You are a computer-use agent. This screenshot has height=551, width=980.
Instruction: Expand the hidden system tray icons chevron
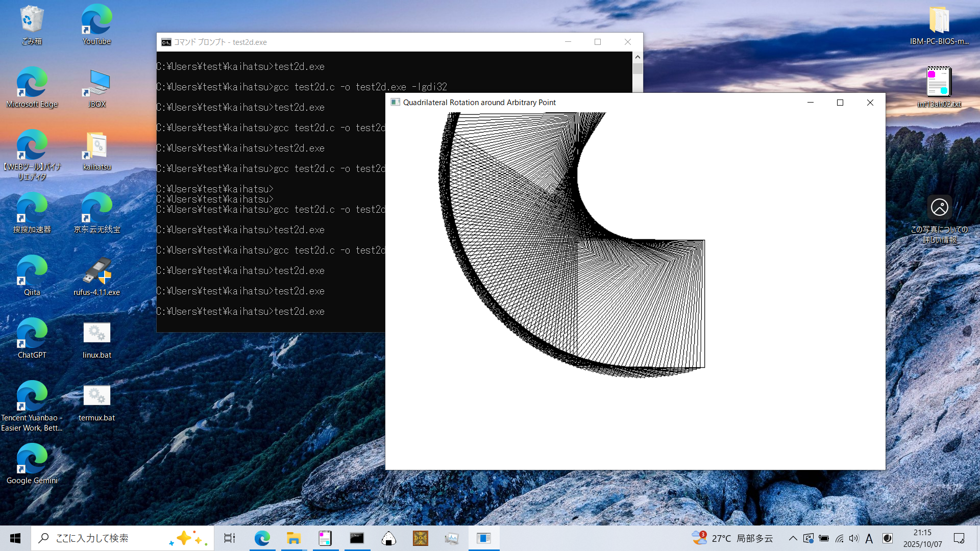click(793, 538)
